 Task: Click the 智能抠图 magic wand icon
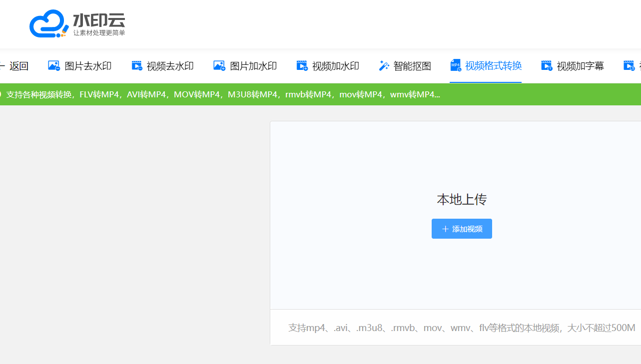384,65
